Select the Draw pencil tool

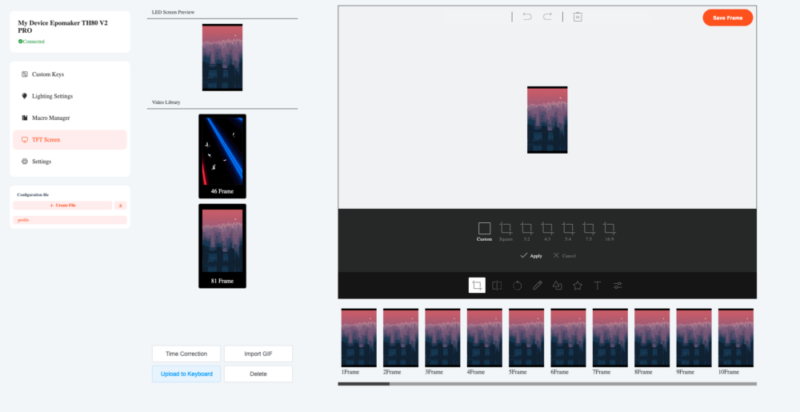537,285
